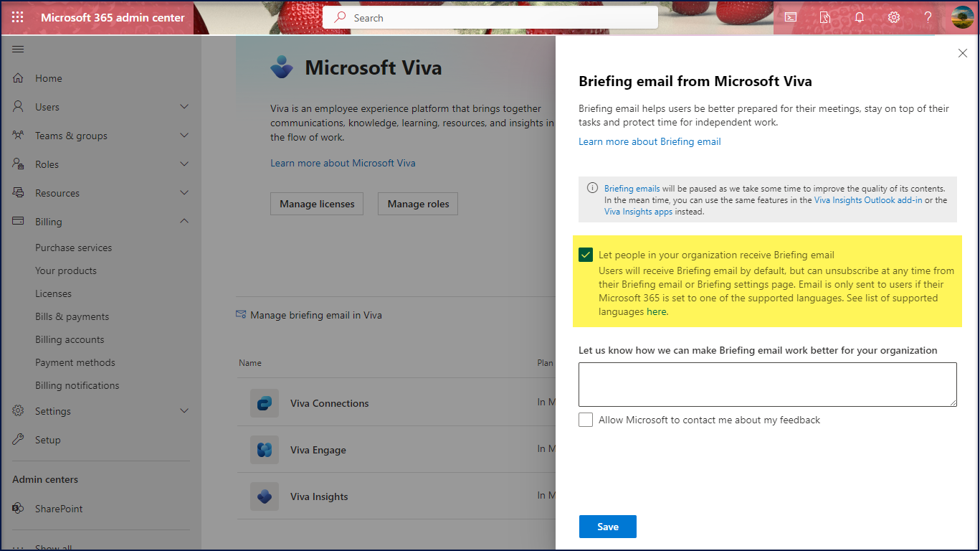The width and height of the screenshot is (980, 551).
Task: Open Learn more about Briefing email link
Action: (x=650, y=141)
